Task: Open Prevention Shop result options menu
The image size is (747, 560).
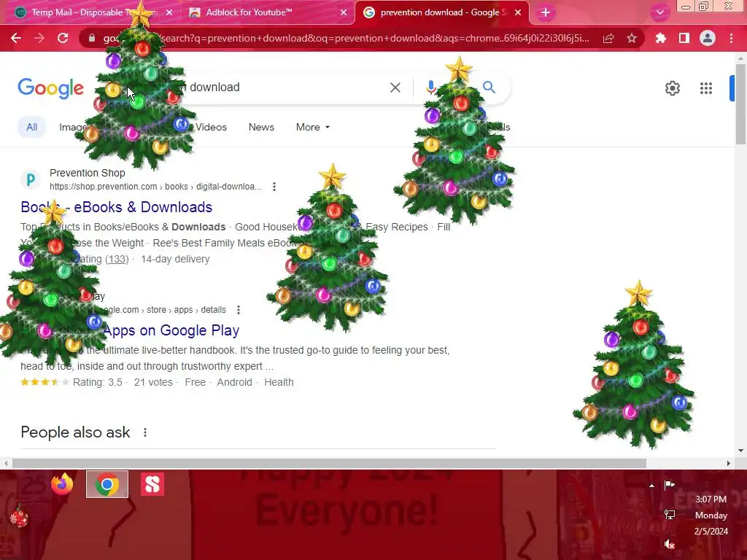Action: [x=274, y=187]
